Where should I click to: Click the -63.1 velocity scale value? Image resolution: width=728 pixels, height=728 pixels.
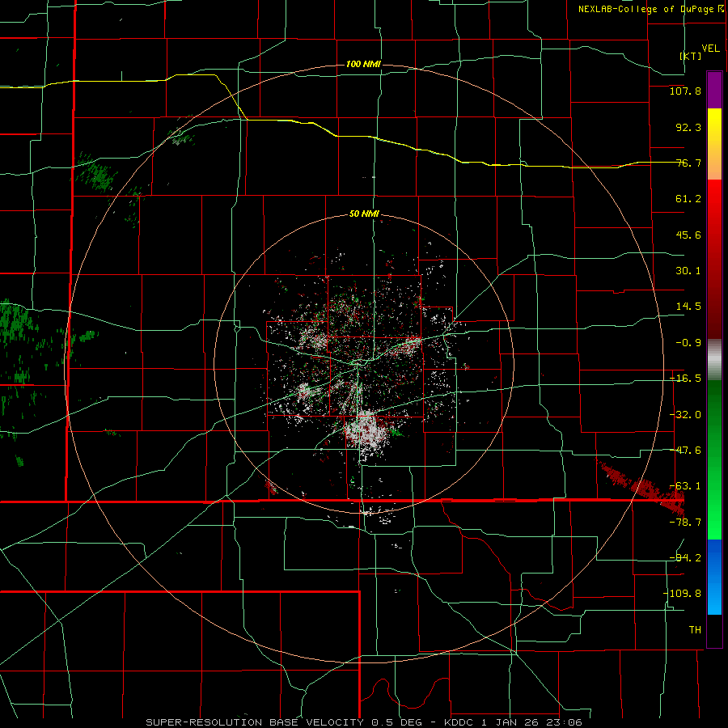pyautogui.click(x=685, y=486)
